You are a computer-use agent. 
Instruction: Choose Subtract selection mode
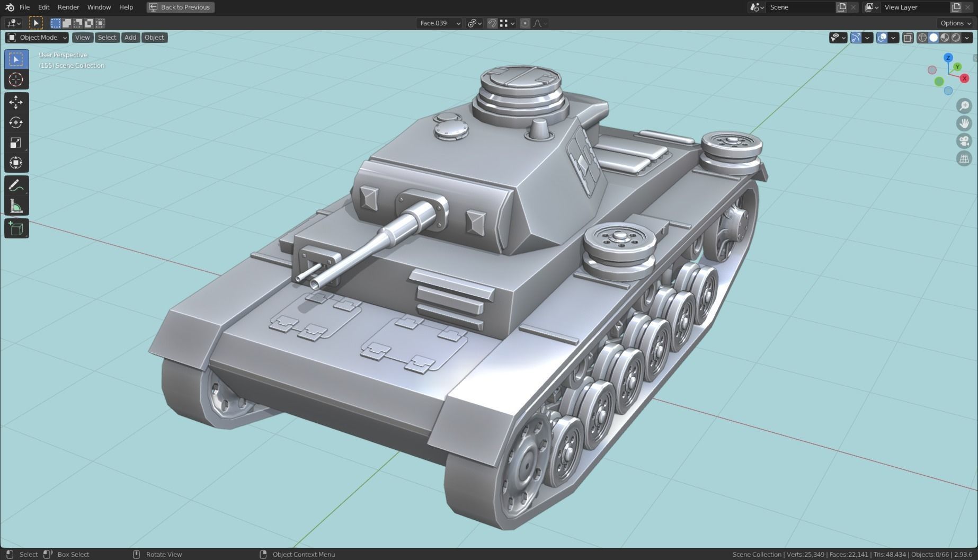point(78,23)
